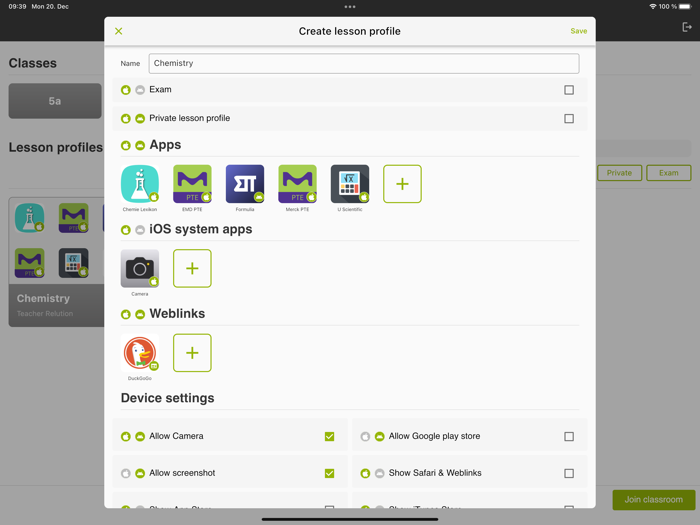Click the Android platform icon beside Apps heading
700x525 pixels.
pos(140,146)
